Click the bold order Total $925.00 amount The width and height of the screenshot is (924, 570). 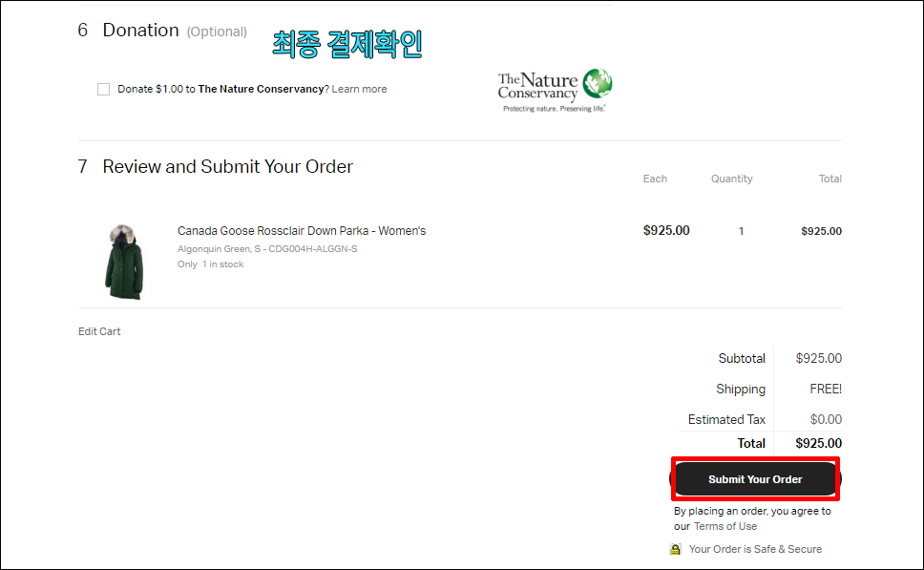[x=818, y=443]
